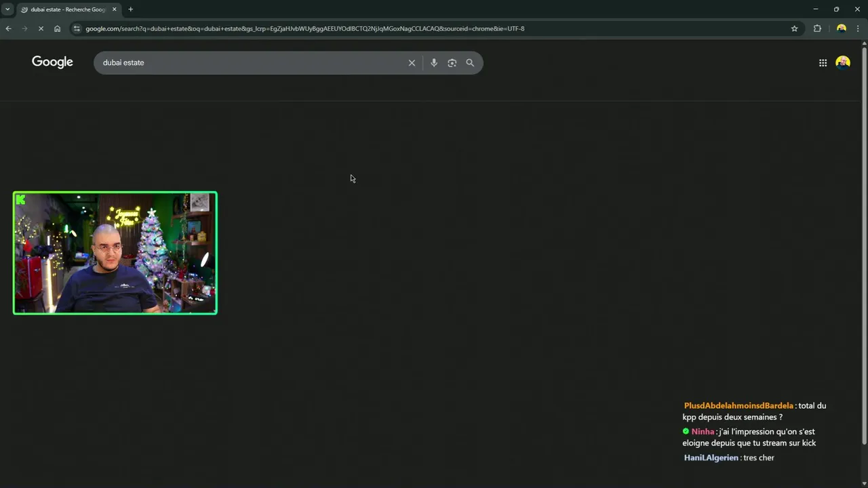Open the Google account avatar
868x488 pixels.
[843, 62]
